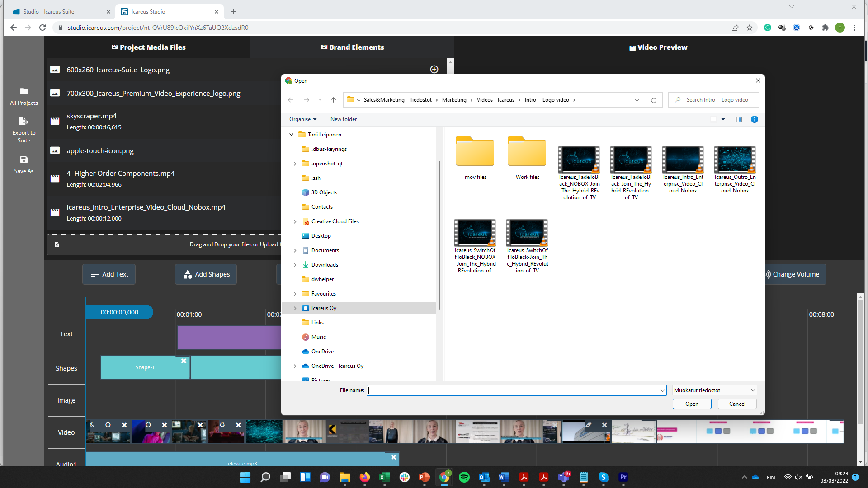
Task: Click the Add Shapes button
Action: [206, 274]
